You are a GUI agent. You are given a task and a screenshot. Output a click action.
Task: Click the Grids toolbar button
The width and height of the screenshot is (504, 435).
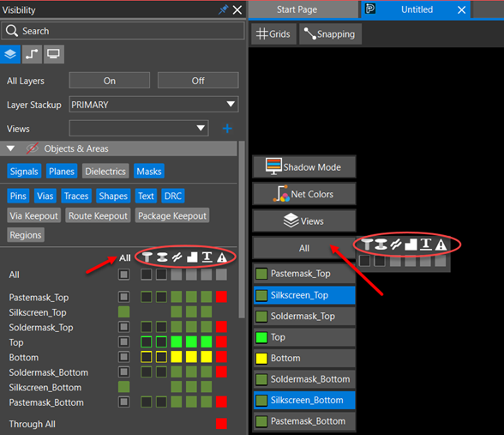point(273,33)
